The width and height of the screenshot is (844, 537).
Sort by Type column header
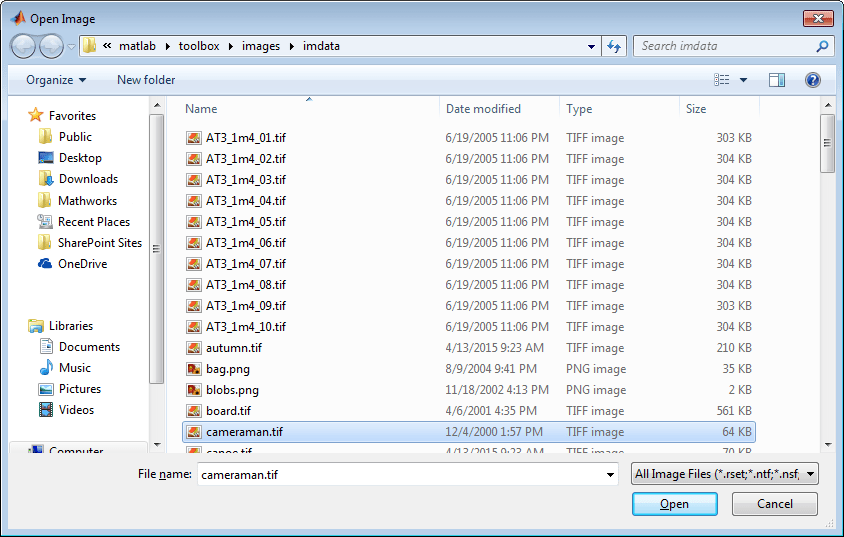point(579,109)
